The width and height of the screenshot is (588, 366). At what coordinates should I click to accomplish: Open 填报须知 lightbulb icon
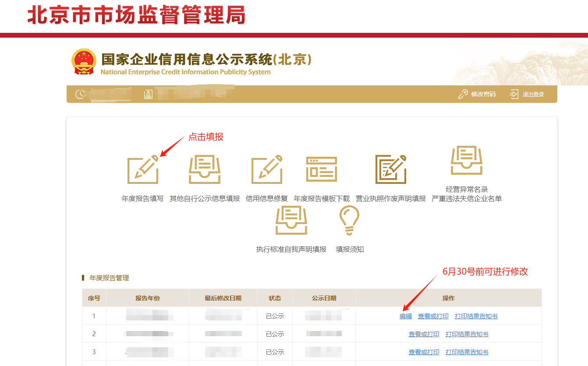349,221
